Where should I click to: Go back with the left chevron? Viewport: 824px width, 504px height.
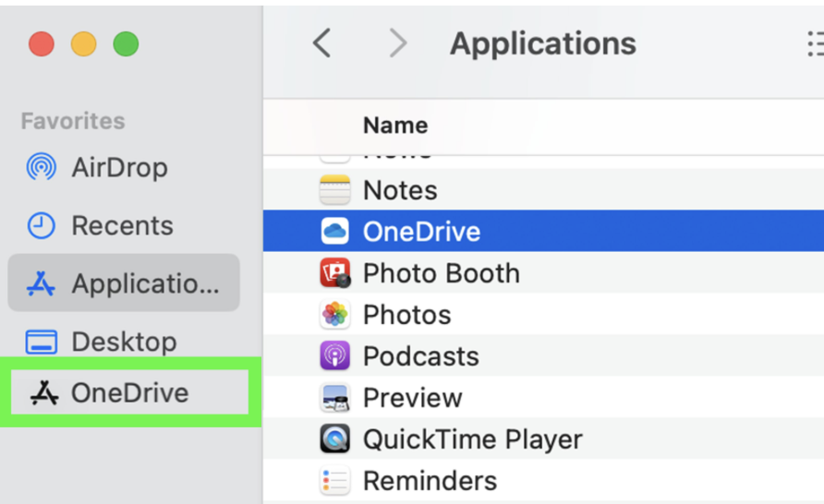point(321,43)
